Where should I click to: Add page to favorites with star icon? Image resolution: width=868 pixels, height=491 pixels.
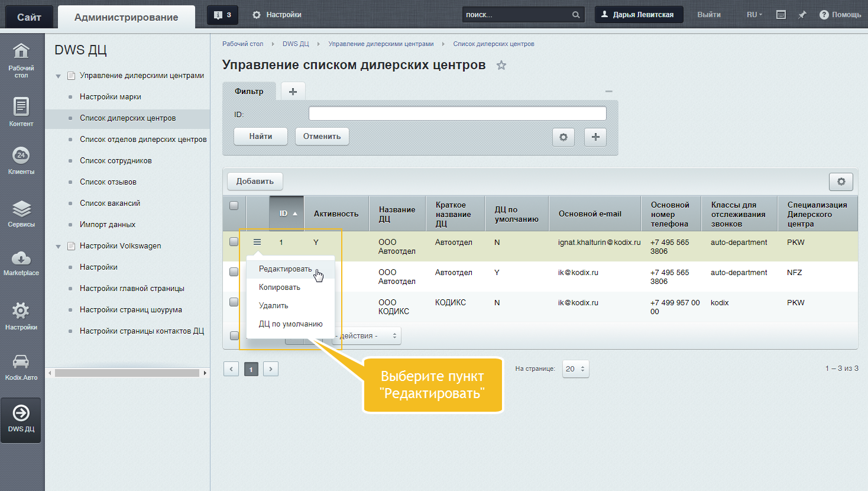click(x=501, y=65)
